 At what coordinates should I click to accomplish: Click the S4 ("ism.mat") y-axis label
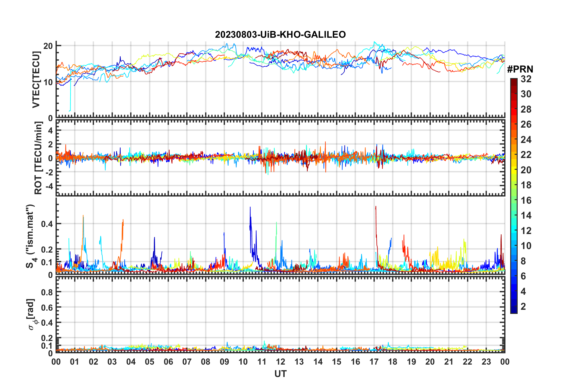click(x=30, y=236)
